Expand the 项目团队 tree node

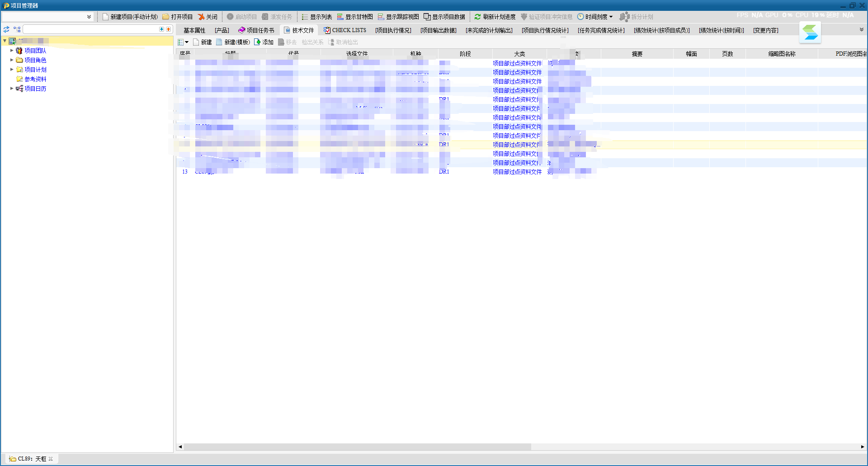[12, 51]
